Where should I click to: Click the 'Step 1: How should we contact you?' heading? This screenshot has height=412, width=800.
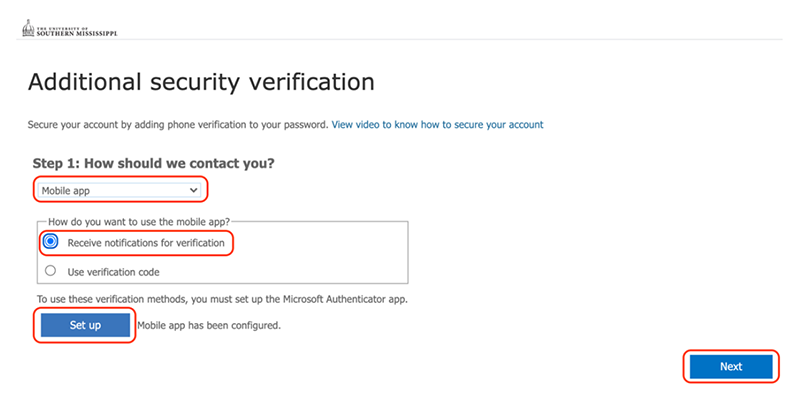pyautogui.click(x=154, y=163)
